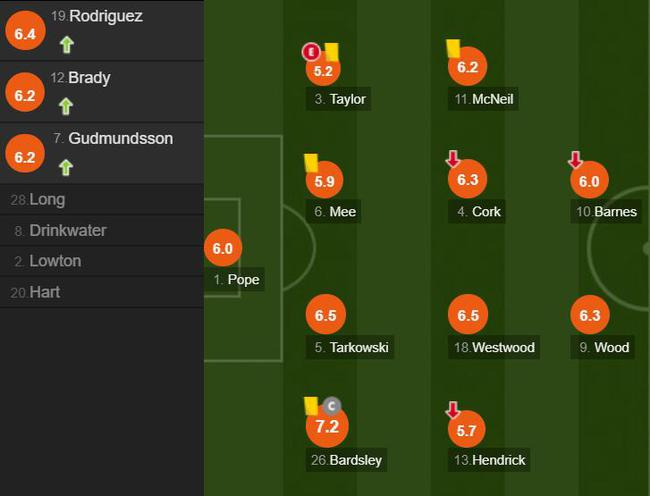The image size is (650, 496).
Task: Select unused substitute Long
Action: click(x=47, y=200)
